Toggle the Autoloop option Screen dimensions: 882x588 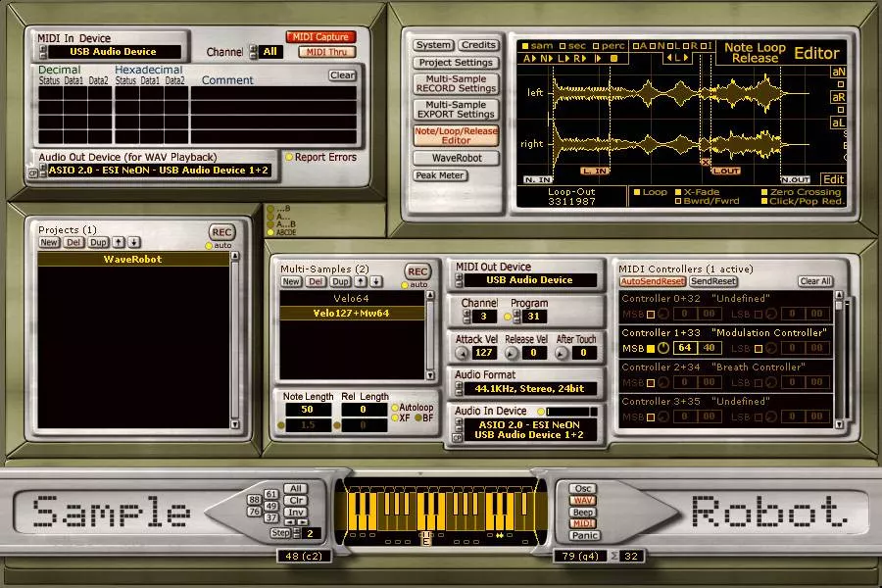tap(395, 408)
